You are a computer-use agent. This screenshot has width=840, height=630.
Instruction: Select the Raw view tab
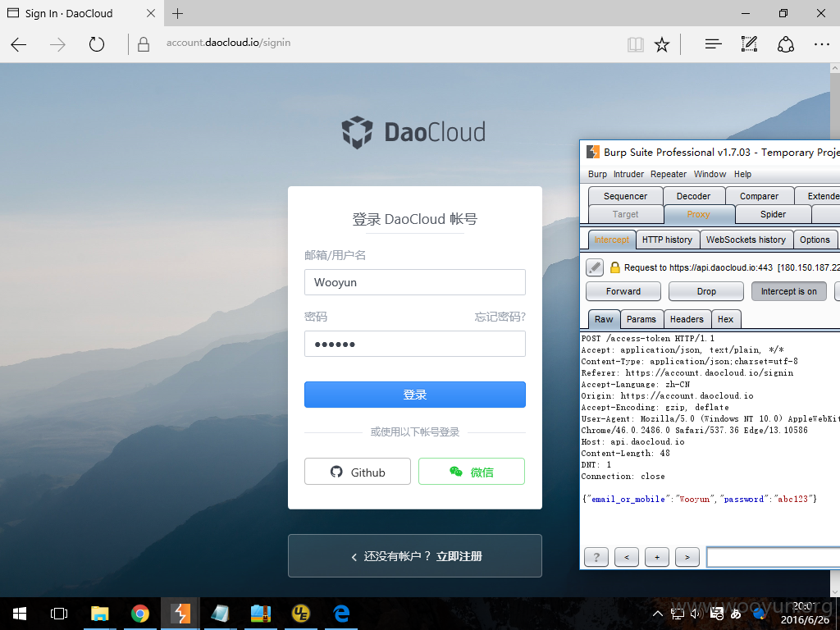click(604, 319)
